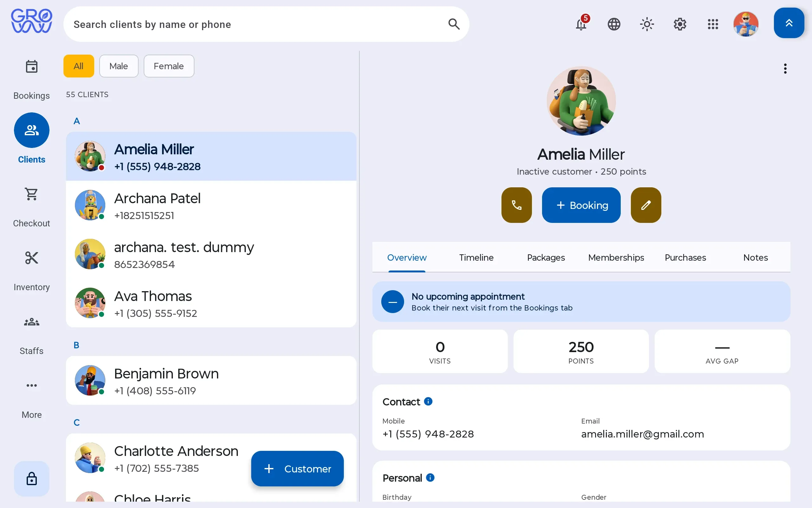Open the Notes tab
The image size is (812, 508).
(755, 258)
